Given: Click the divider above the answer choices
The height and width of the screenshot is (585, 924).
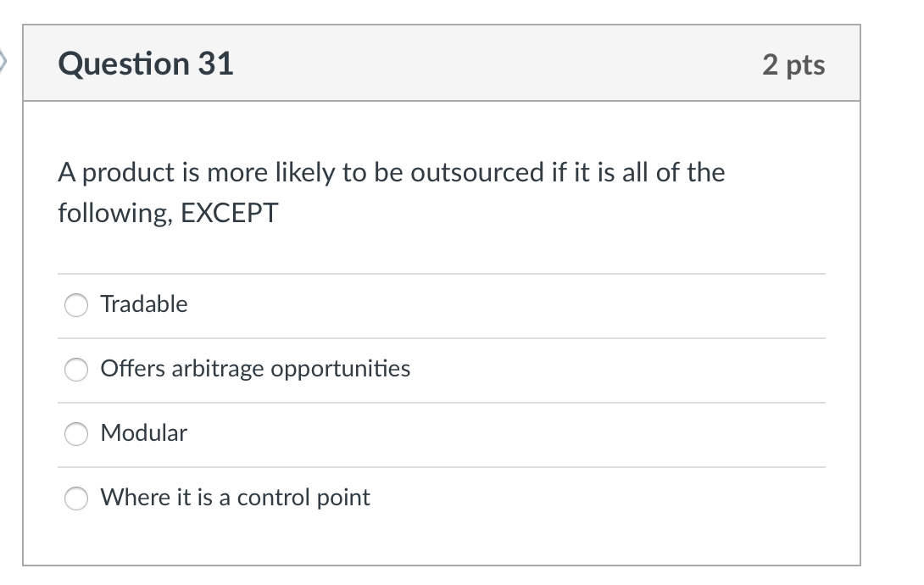Looking at the screenshot, I should 441,273.
